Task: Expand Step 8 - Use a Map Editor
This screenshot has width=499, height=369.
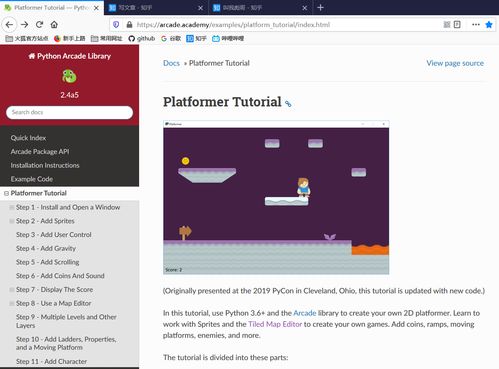Action: 12,303
